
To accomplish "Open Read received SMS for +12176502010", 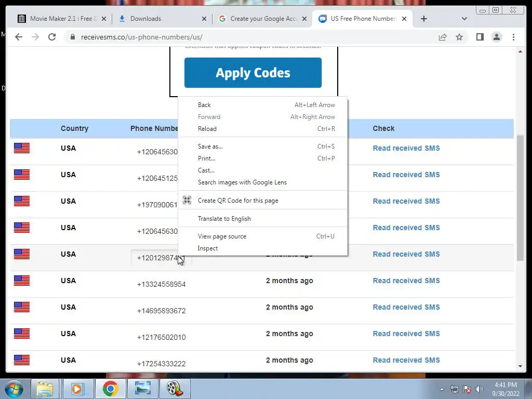I will [x=406, y=334].
